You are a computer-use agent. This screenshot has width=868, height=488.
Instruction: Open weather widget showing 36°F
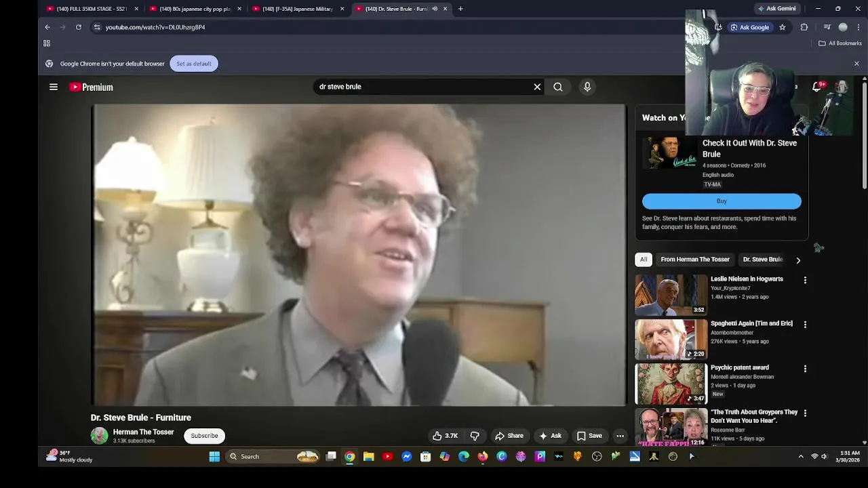[x=70, y=456]
